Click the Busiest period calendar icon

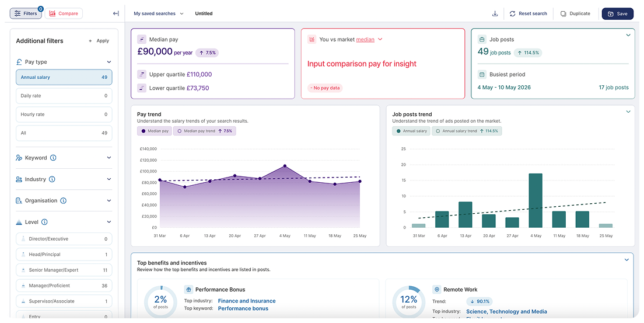[482, 75]
